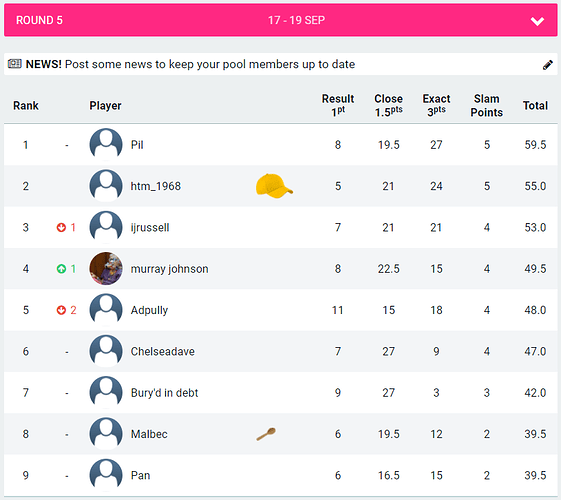Screen dimensions: 561x500
Task: Click the 17 - 19 SEP date label
Action: coord(297,20)
